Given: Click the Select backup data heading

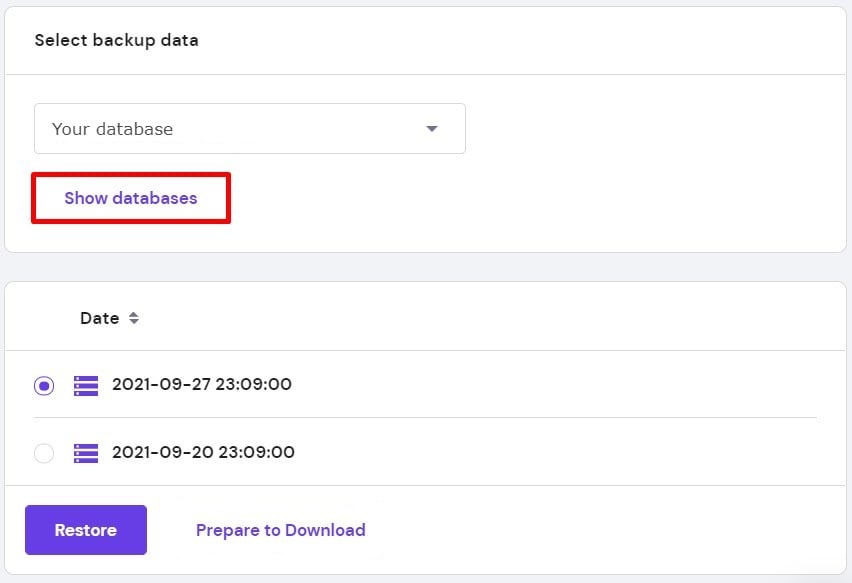Looking at the screenshot, I should point(117,40).
